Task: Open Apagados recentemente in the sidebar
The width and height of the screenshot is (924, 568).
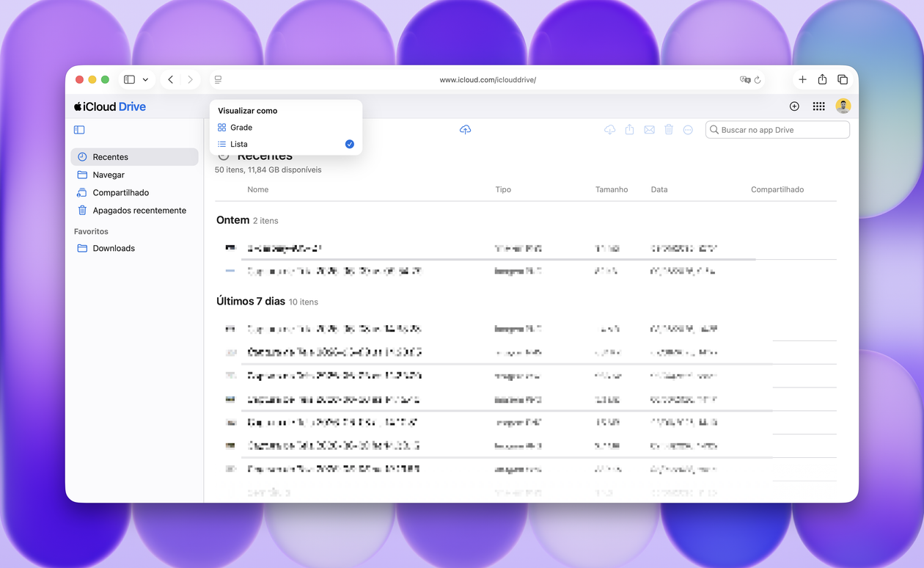Action: click(135, 211)
